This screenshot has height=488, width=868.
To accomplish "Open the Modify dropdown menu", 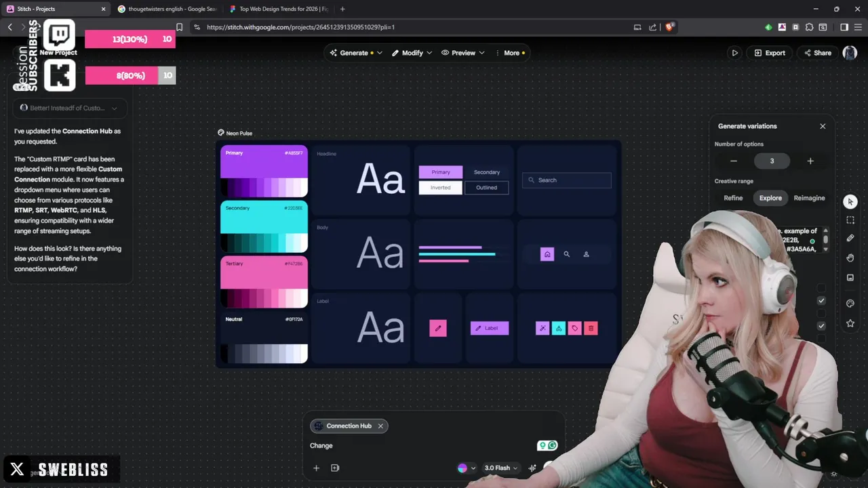I will (412, 53).
